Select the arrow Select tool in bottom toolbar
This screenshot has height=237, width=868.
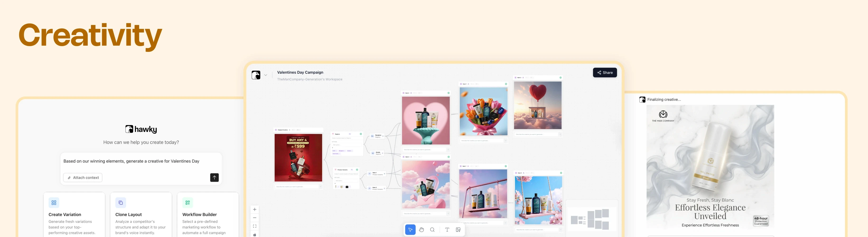click(x=410, y=230)
